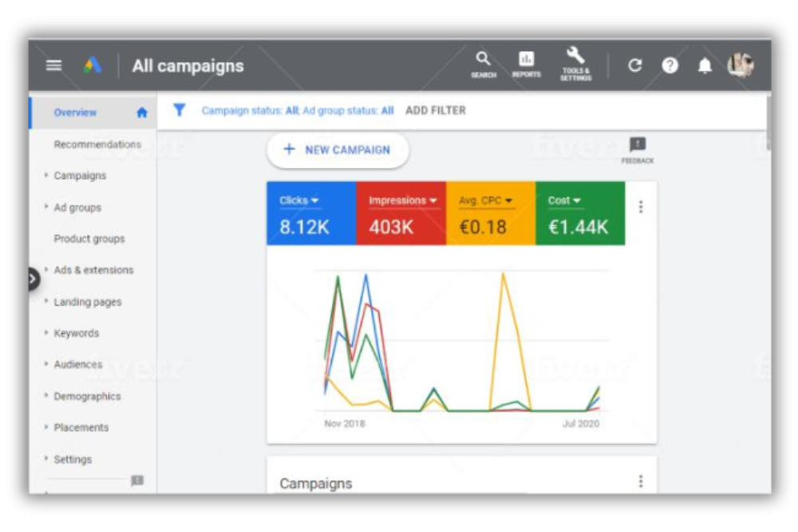Screen dimensions: 798x532
Task: Open the Avg. CPC metric dropdown
Action: coord(486,201)
